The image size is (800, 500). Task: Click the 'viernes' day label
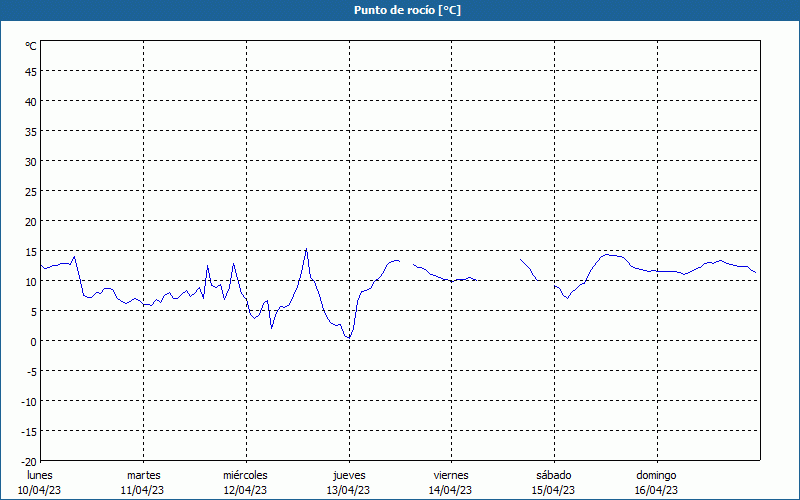[x=451, y=475]
